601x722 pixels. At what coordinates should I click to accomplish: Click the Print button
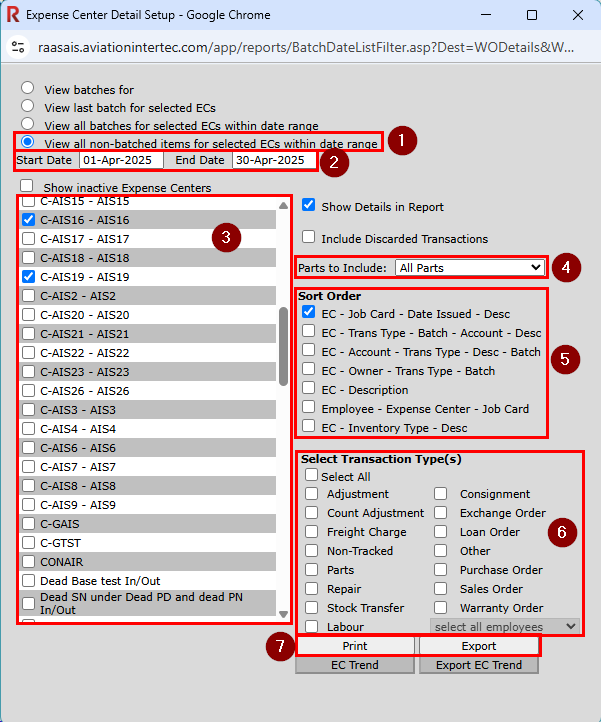click(355, 646)
